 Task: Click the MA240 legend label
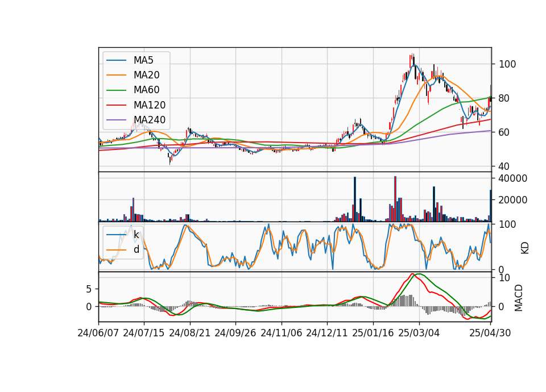click(150, 120)
